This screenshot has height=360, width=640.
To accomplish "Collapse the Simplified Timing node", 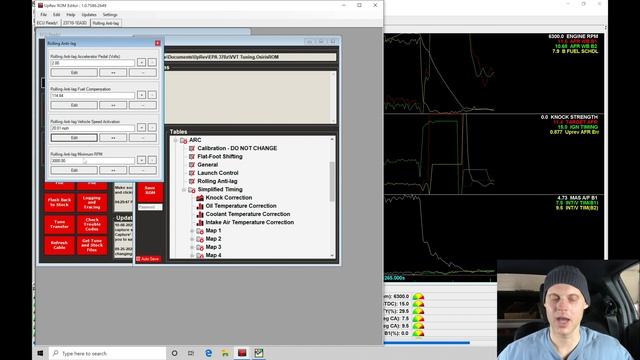I will [184, 189].
